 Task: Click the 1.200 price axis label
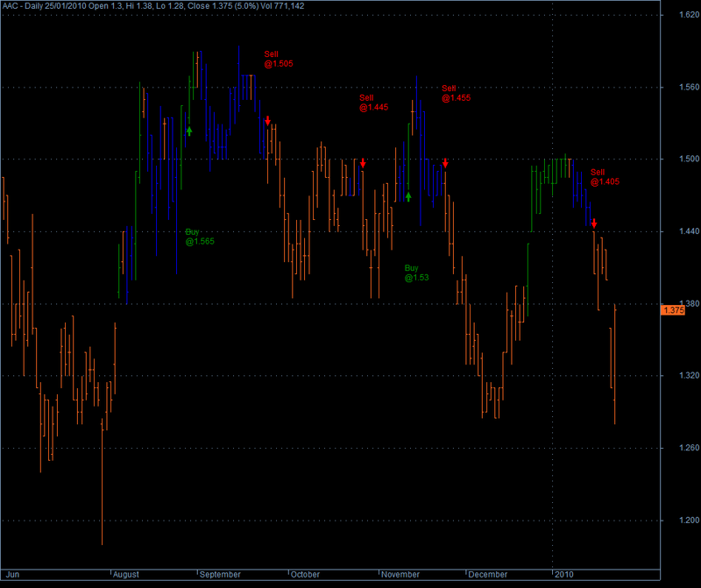(689, 520)
